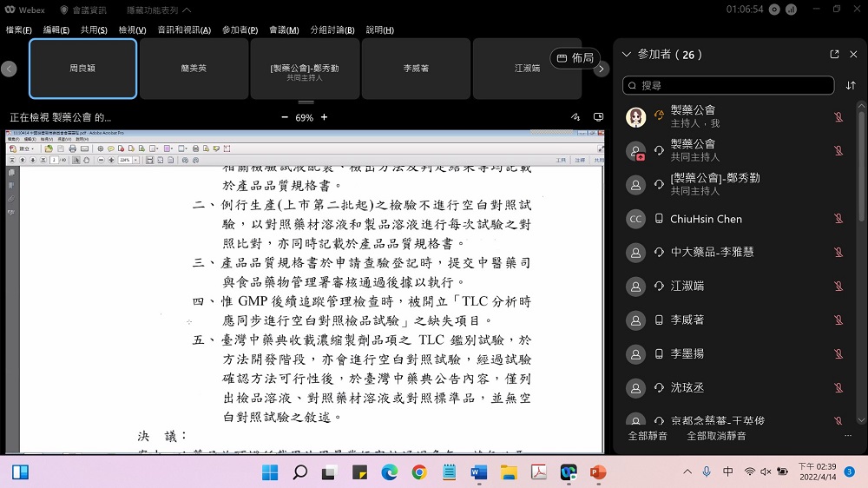Open File Explorer from taskbar
Image resolution: width=868 pixels, height=488 pixels.
[x=510, y=472]
